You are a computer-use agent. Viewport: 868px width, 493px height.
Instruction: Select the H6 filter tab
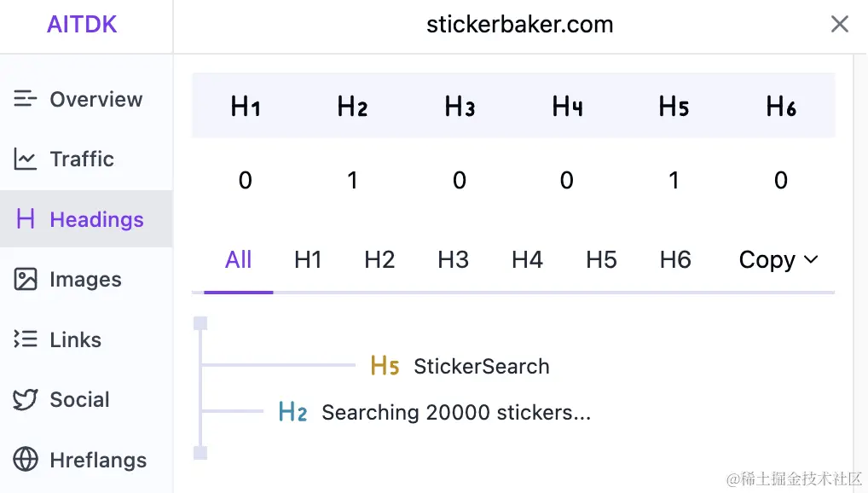(x=675, y=260)
